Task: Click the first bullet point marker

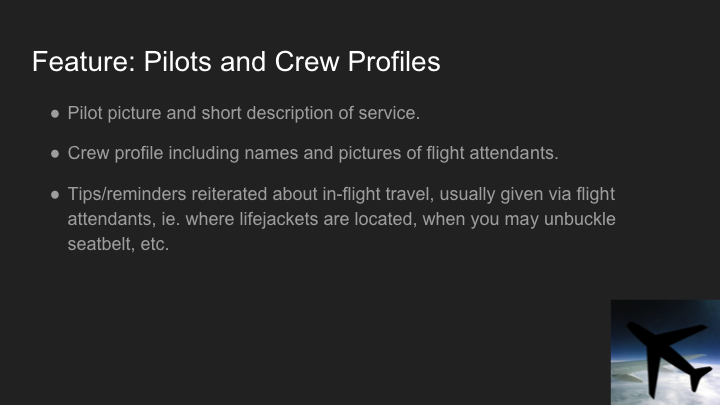Action: tap(56, 114)
